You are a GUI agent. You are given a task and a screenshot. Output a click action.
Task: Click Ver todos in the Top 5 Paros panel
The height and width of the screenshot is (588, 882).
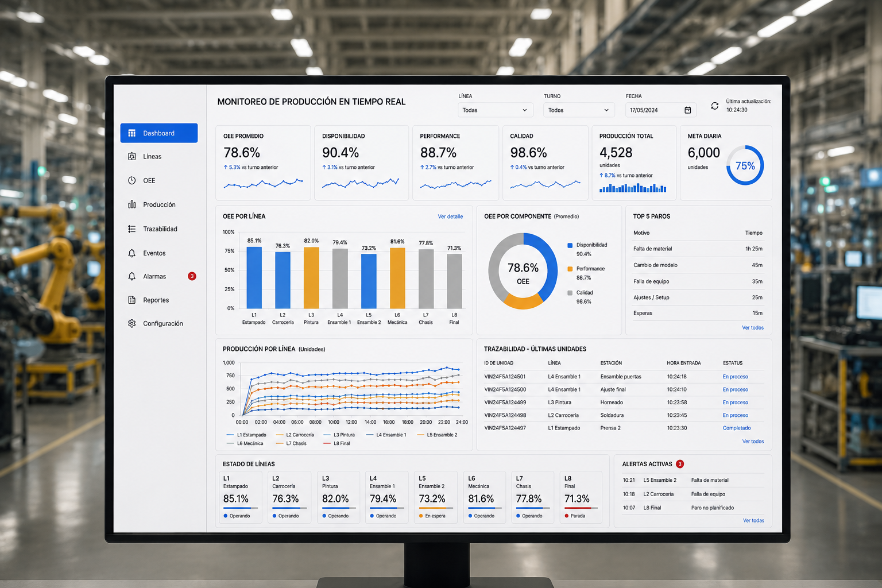pos(753,328)
